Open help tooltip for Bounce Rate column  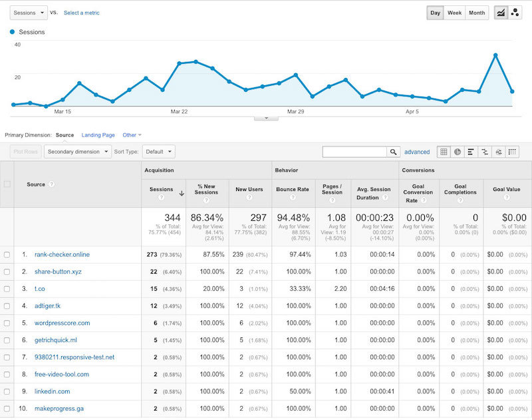tap(293, 197)
